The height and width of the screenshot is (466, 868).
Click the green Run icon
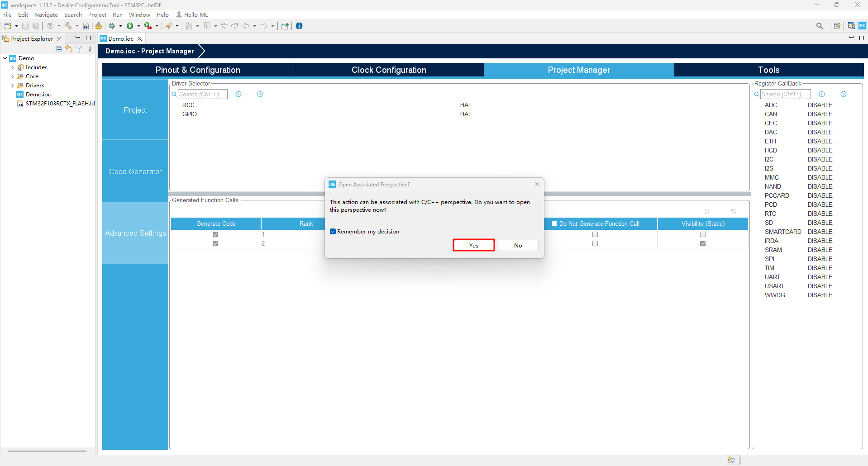click(x=130, y=26)
